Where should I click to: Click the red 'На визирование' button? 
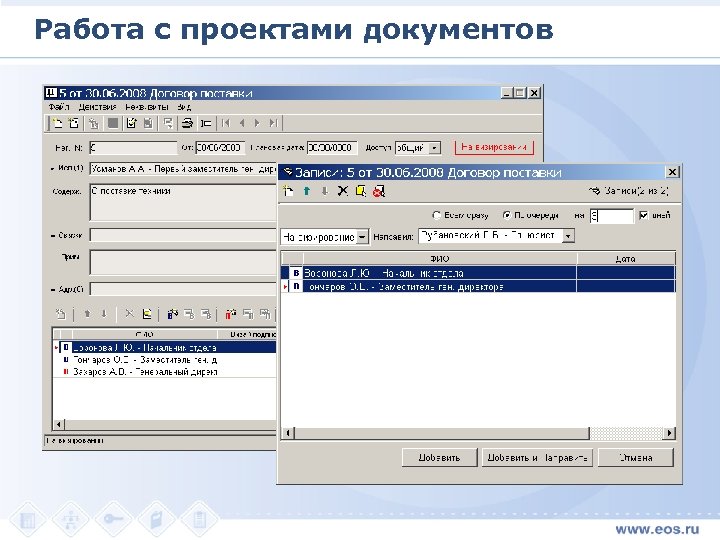click(x=494, y=147)
